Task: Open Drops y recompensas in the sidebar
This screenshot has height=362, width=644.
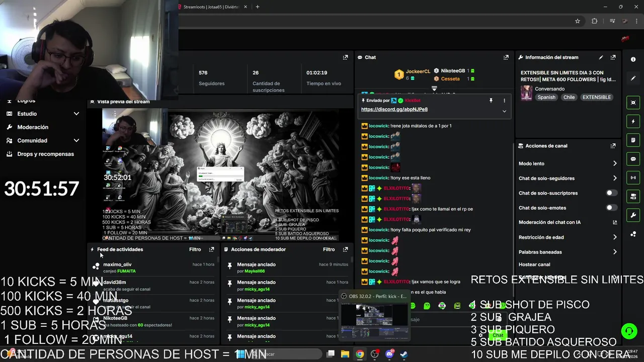Action: [x=45, y=154]
